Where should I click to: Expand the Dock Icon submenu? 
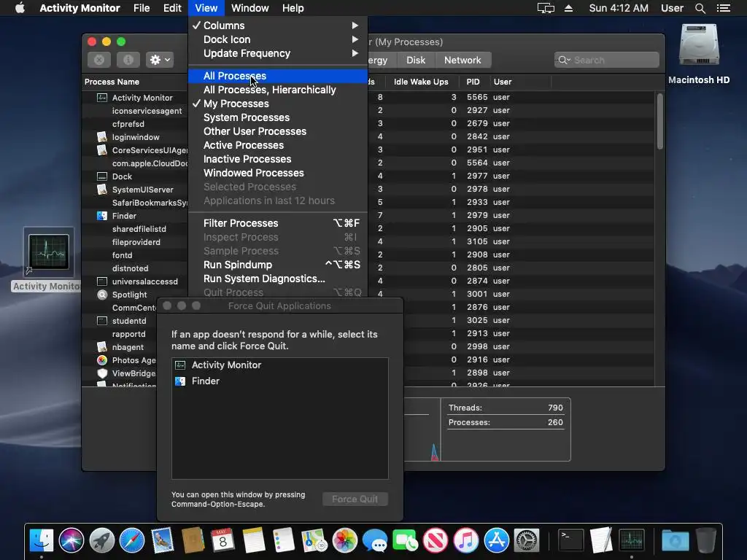point(278,39)
